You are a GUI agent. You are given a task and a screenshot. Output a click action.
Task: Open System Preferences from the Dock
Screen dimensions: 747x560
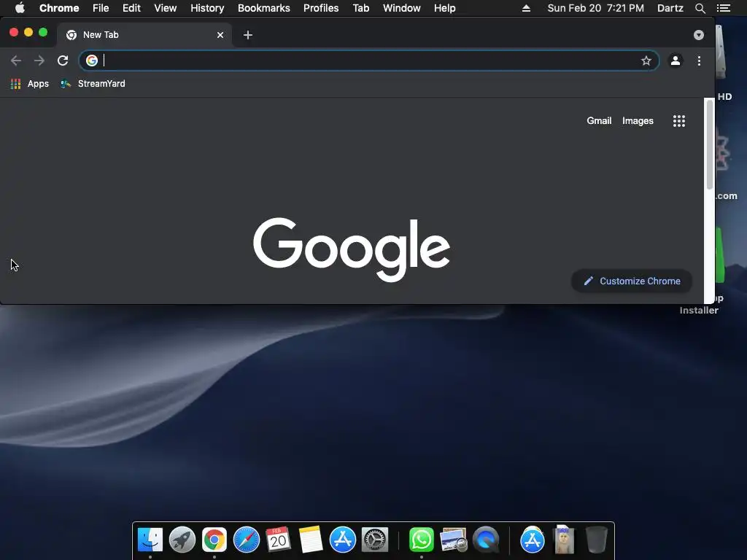375,540
